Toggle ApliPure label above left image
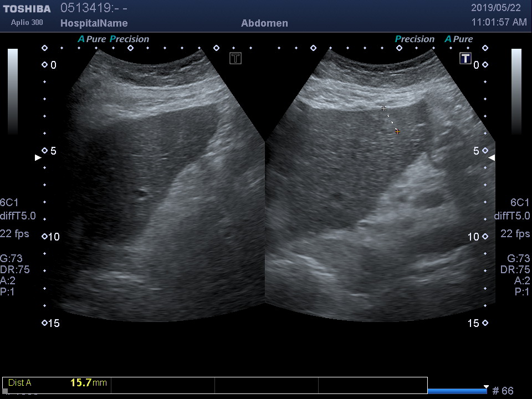This screenshot has height=399, width=532. click(x=91, y=39)
